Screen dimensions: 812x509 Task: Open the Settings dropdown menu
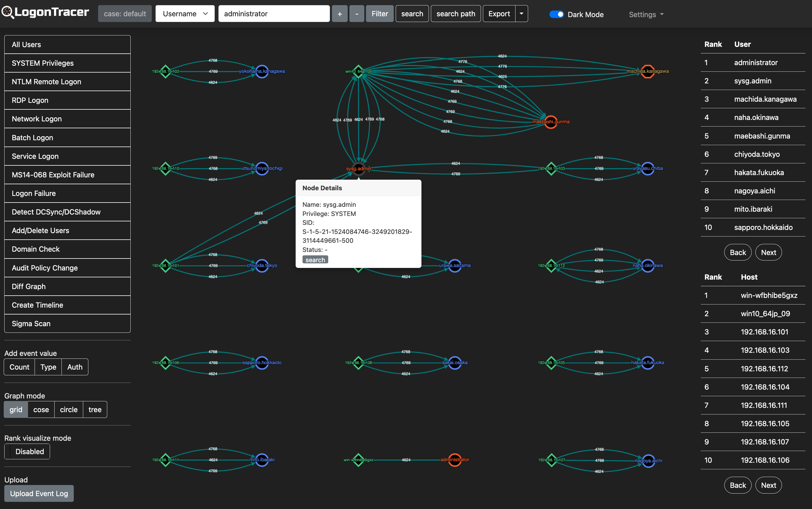pyautogui.click(x=646, y=15)
